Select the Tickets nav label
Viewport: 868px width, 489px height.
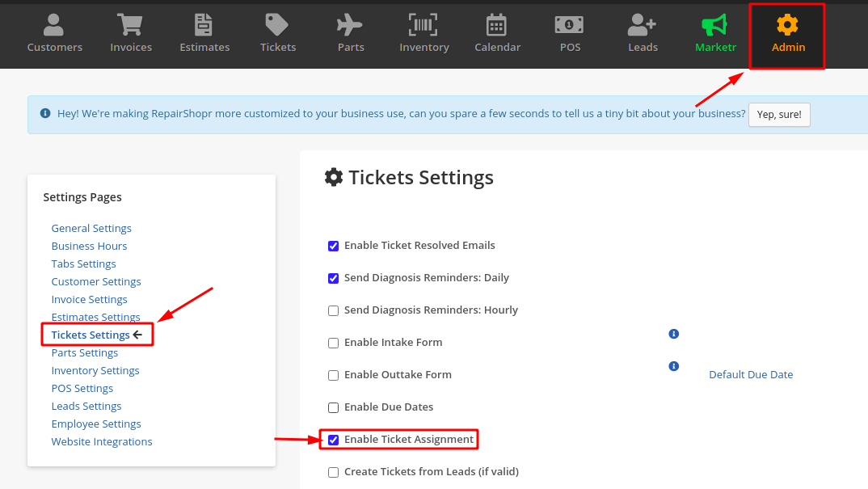tap(278, 47)
